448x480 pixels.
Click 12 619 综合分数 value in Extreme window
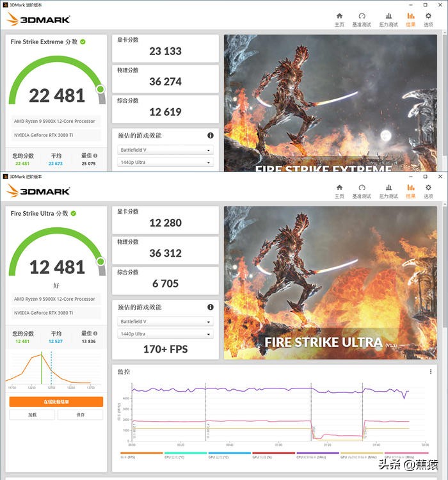165,112
